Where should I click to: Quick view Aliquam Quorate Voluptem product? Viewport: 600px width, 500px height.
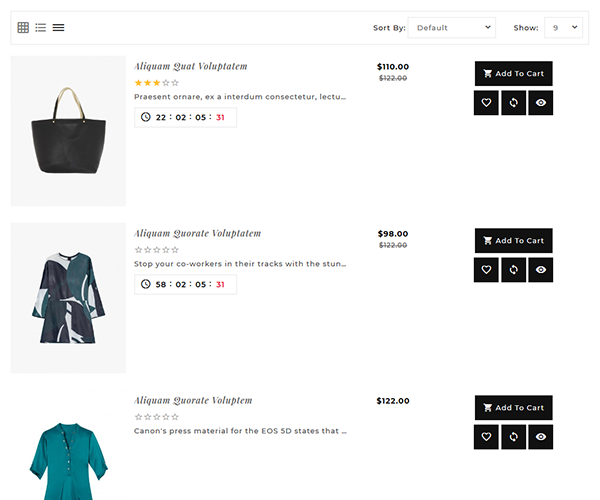tap(541, 437)
